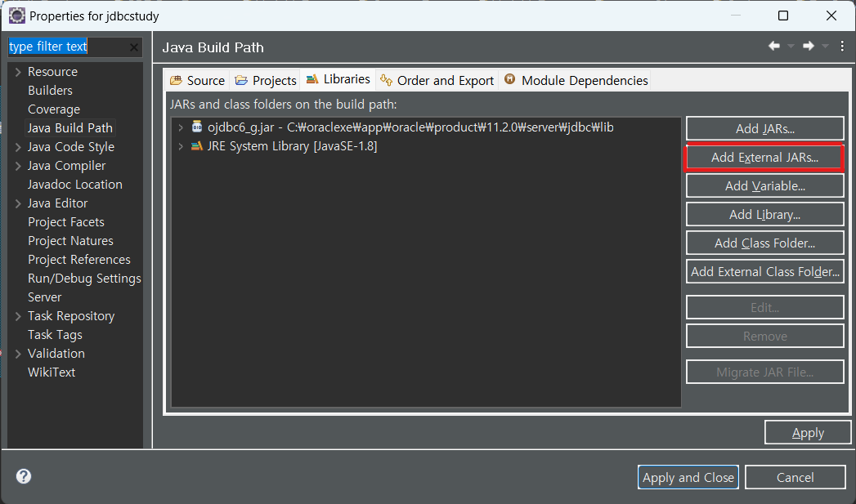Close the Properties for jdbcstudy dialog
The width and height of the screenshot is (856, 504).
pos(831,16)
